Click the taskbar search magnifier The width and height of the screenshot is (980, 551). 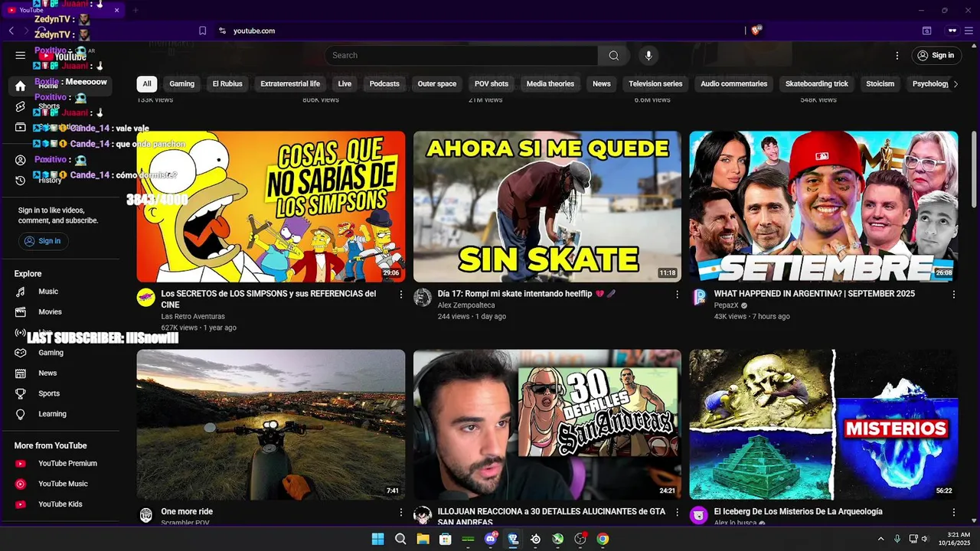tap(400, 539)
